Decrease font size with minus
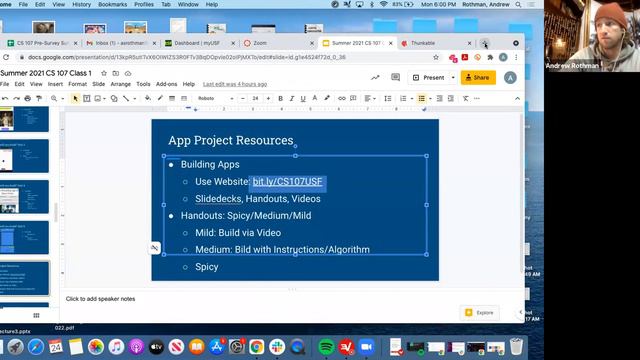The width and height of the screenshot is (640, 360). 242,98
